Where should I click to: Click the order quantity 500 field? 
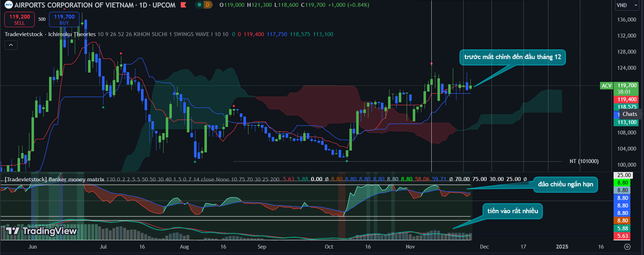pyautogui.click(x=42, y=19)
